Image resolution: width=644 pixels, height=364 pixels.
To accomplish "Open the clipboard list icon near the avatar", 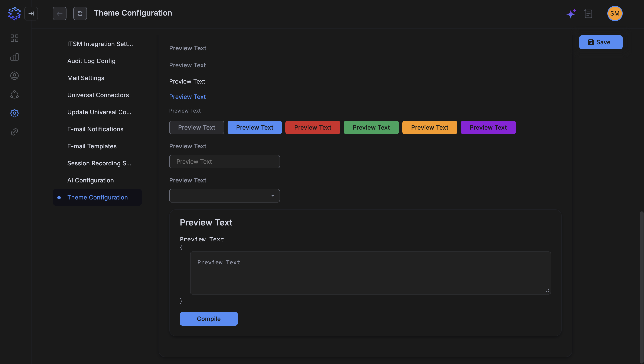I will pos(588,13).
